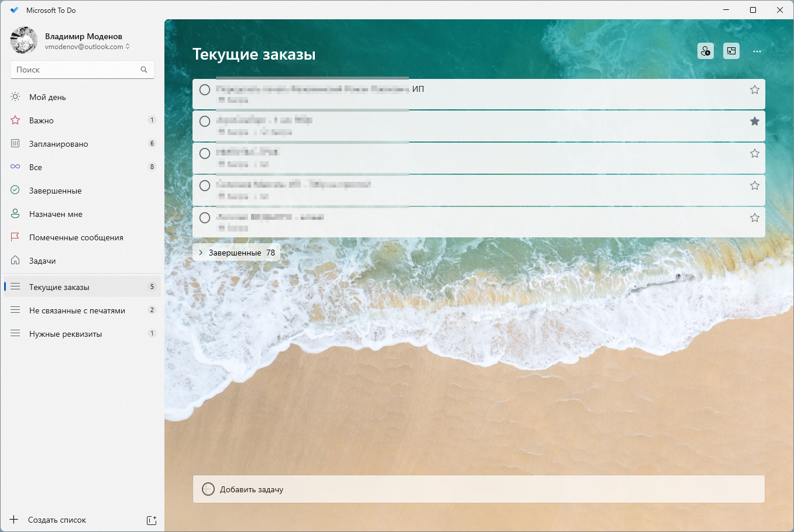Remove importance from the filled-star task
This screenshot has height=532, width=794.
(755, 121)
